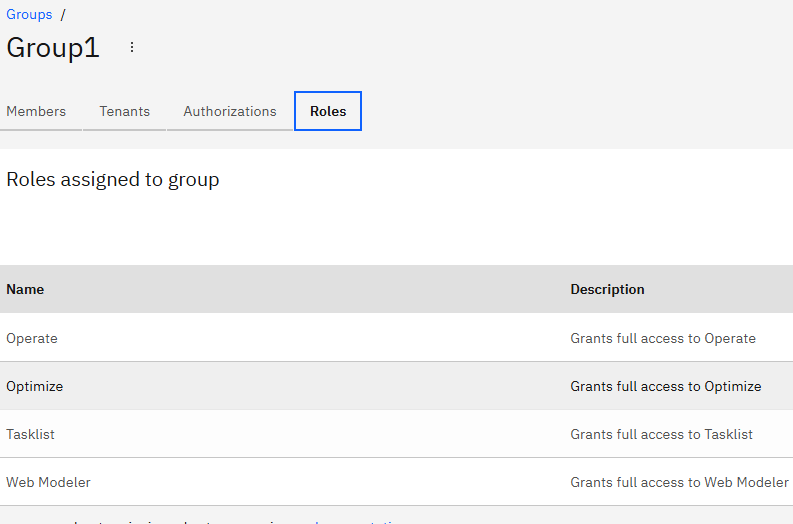Click the 'Roles assigned to group' heading
The width and height of the screenshot is (793, 524).
[x=113, y=180]
